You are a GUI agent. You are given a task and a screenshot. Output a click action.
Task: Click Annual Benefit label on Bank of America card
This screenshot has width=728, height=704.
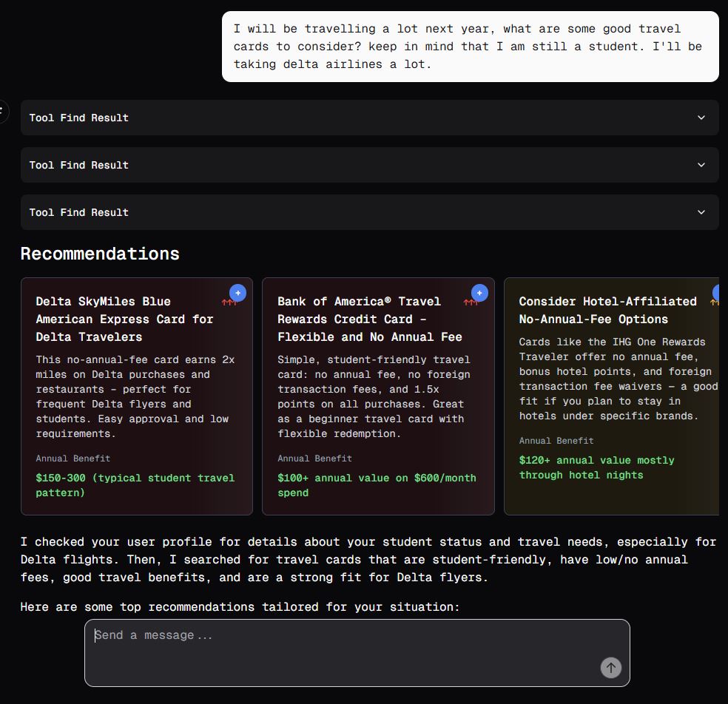[x=314, y=458]
